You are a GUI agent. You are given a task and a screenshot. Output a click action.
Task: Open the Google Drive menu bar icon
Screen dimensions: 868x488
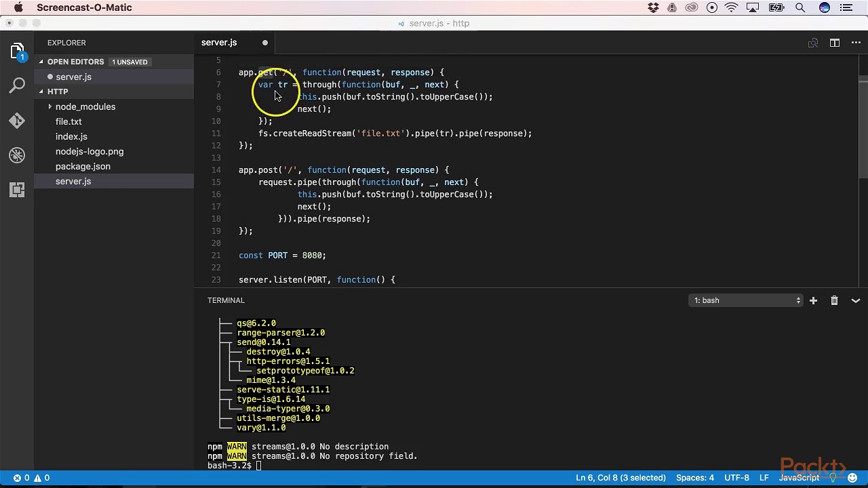(672, 7)
